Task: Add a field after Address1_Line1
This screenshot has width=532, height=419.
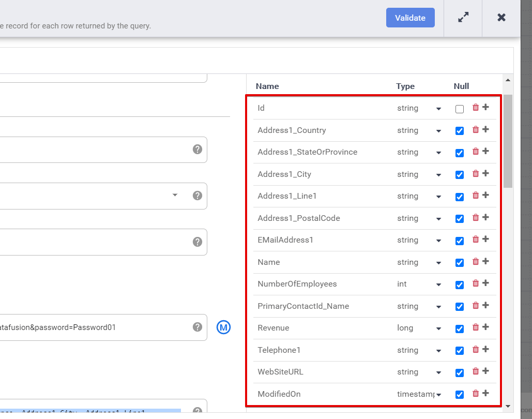Action: click(x=485, y=195)
